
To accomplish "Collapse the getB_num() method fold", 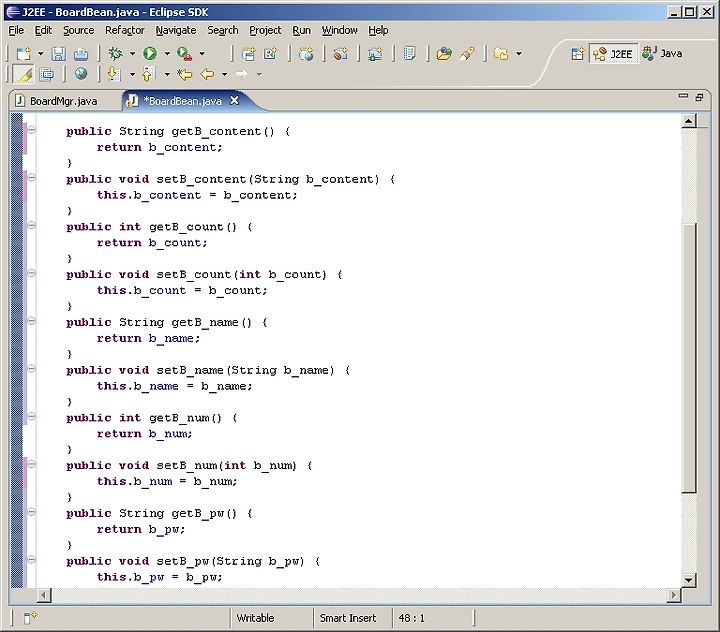I will pyautogui.click(x=32, y=416).
